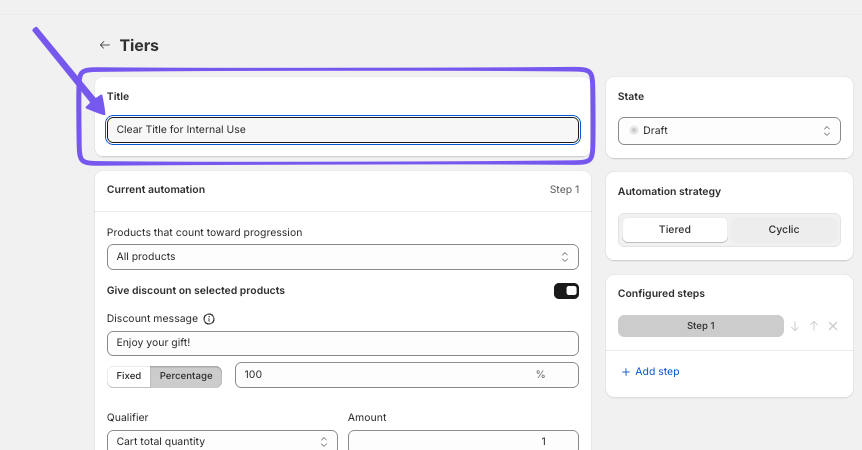Switch automation strategy to Cyclic
Viewport: 862px width, 450px height.
coord(783,230)
